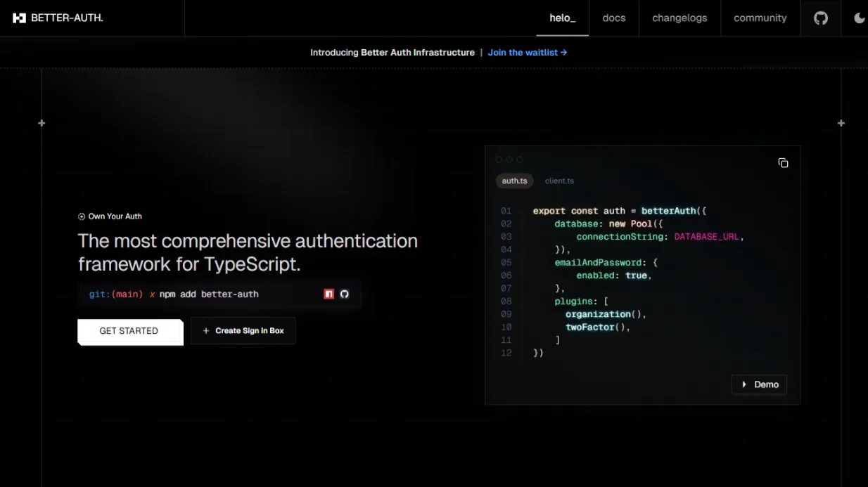Open the GitHub repository icon in navbar
Viewport: 868px width, 487px height.
821,18
